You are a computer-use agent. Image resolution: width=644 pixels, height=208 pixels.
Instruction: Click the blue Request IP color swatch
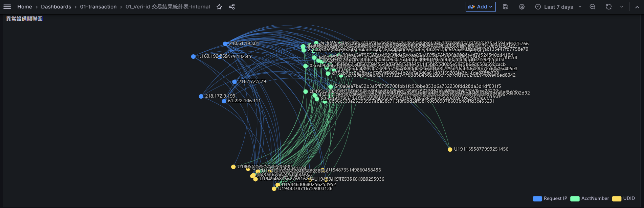pos(537,199)
